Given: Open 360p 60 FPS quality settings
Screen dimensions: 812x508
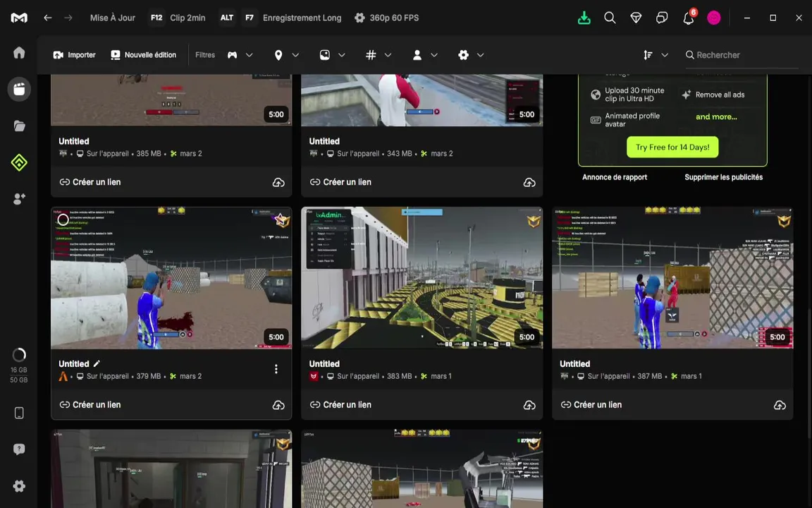Looking at the screenshot, I should (x=387, y=18).
